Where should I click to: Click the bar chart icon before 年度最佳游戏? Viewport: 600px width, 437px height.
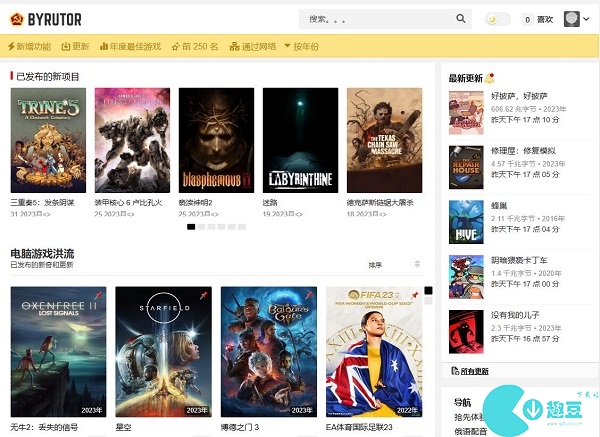pyautogui.click(x=103, y=47)
